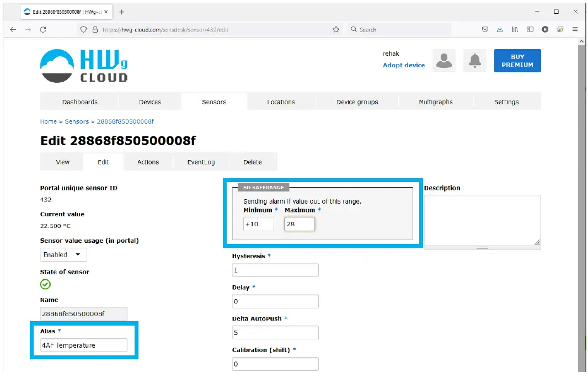Viewport: 588px width, 378px height.
Task: Open the user profile avatar icon
Action: click(x=444, y=60)
